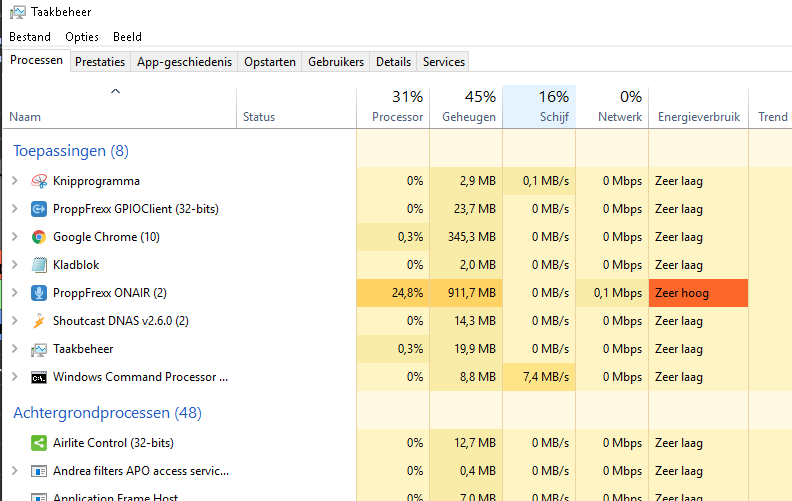The width and height of the screenshot is (792, 501).
Task: Open the Beeld menu
Action: tap(127, 37)
